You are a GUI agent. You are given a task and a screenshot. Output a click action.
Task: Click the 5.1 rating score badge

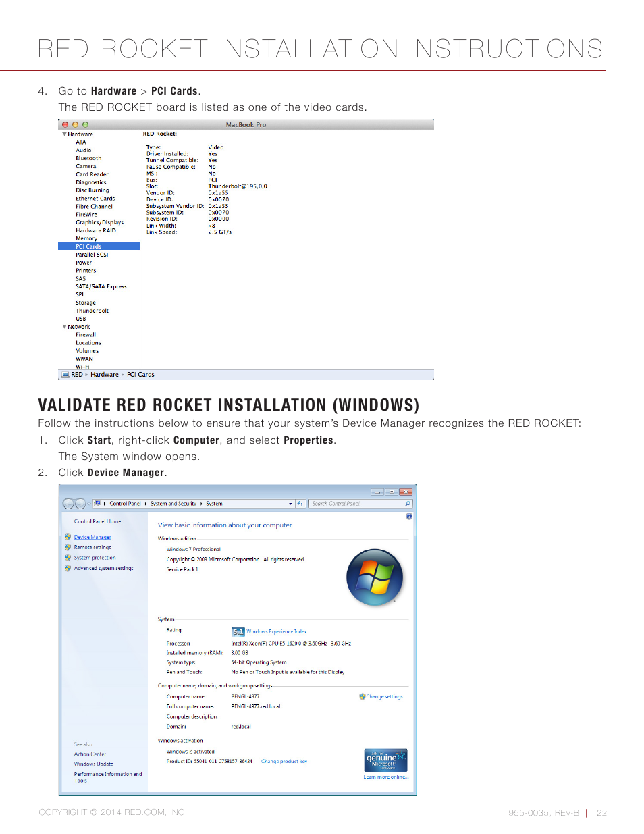pyautogui.click(x=238, y=632)
